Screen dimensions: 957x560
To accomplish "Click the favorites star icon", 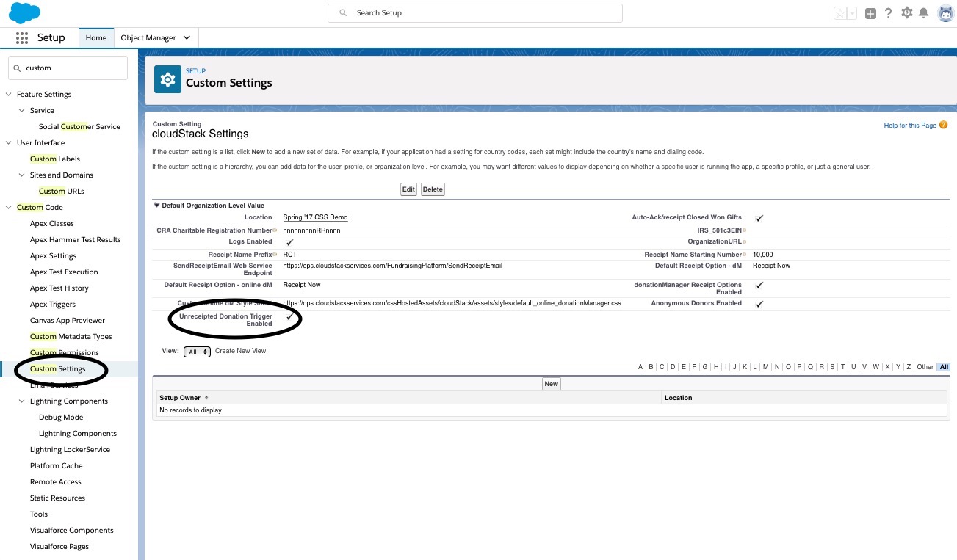I will click(840, 13).
